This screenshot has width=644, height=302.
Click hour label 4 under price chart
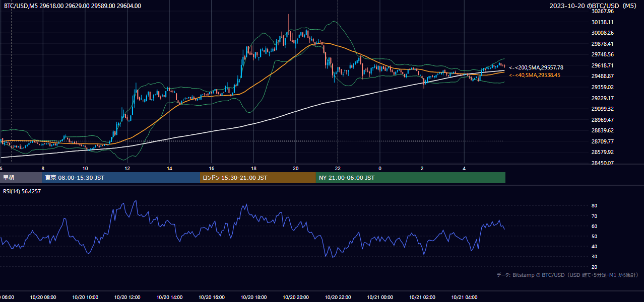(x=464, y=168)
